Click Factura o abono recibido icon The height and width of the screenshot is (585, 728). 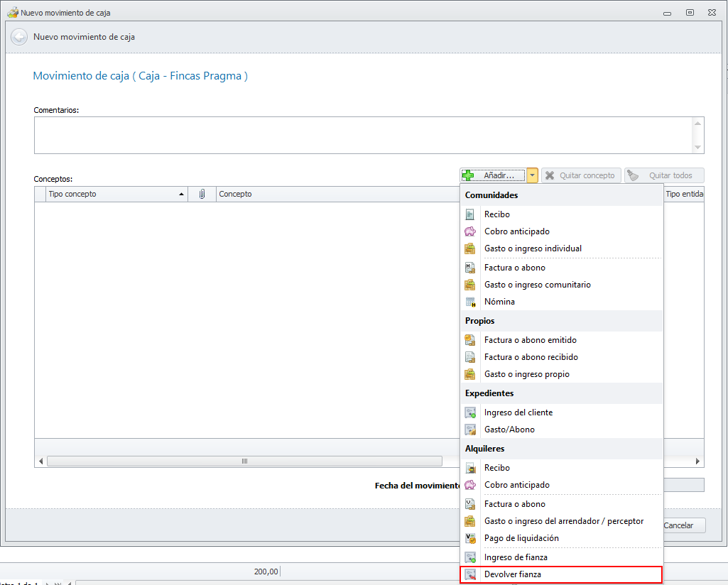pyautogui.click(x=470, y=357)
